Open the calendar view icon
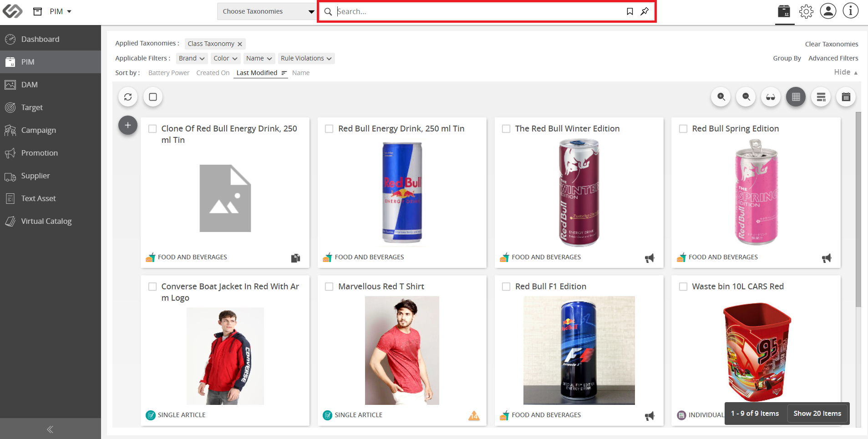This screenshot has width=868, height=439. pyautogui.click(x=846, y=97)
